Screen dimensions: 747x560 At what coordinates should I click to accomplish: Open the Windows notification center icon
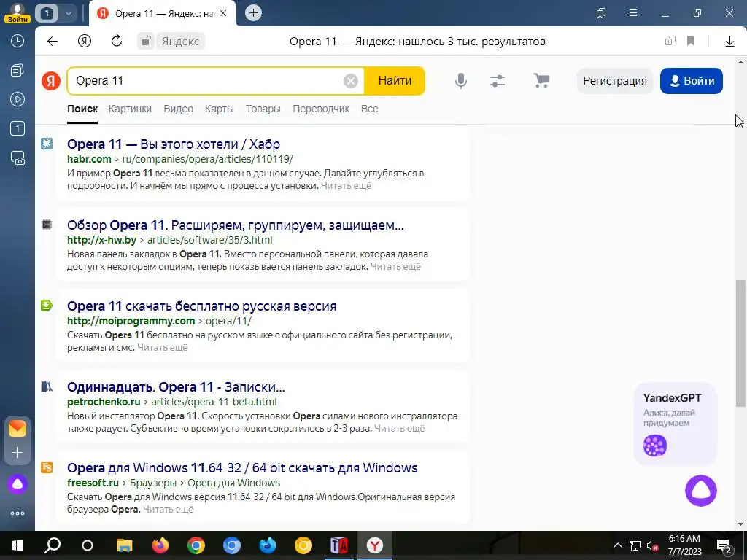click(724, 545)
